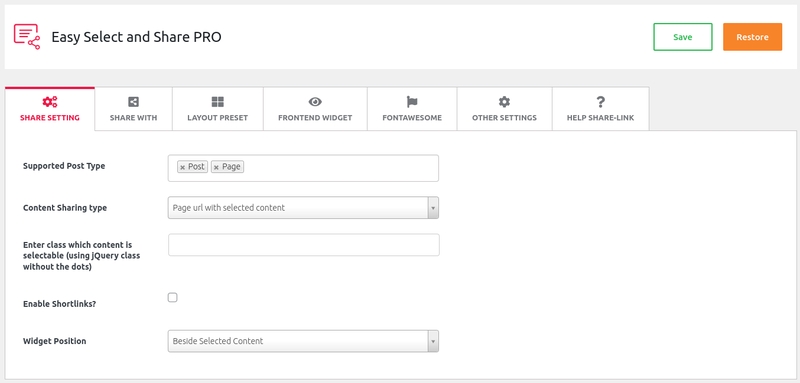Screen dimensions: 800x383
Task: Click the Content Sharing type label
Action: click(x=65, y=208)
